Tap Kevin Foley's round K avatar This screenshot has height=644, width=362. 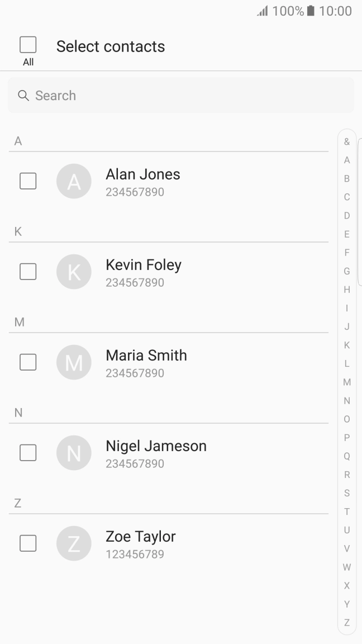click(x=74, y=272)
